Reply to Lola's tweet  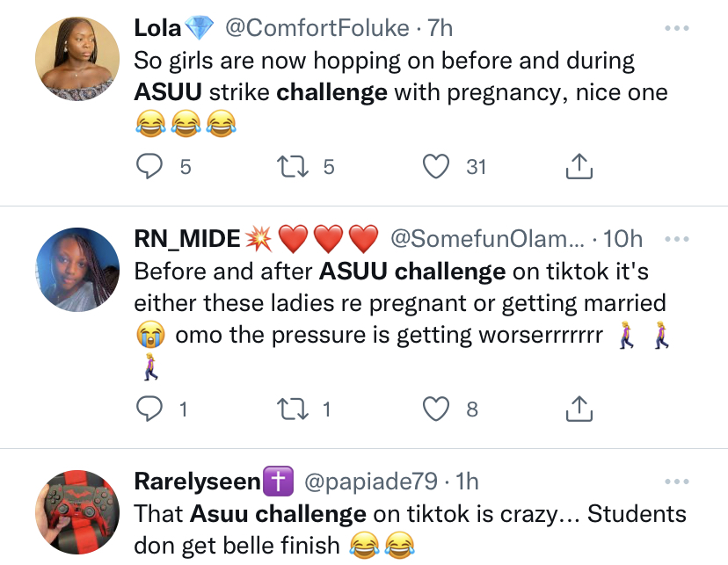[x=151, y=166]
